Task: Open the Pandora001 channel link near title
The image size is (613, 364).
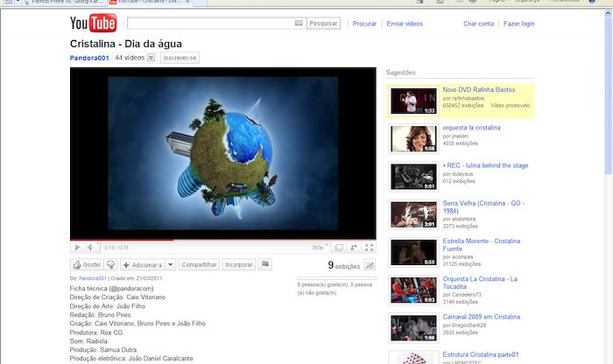Action: coord(89,58)
